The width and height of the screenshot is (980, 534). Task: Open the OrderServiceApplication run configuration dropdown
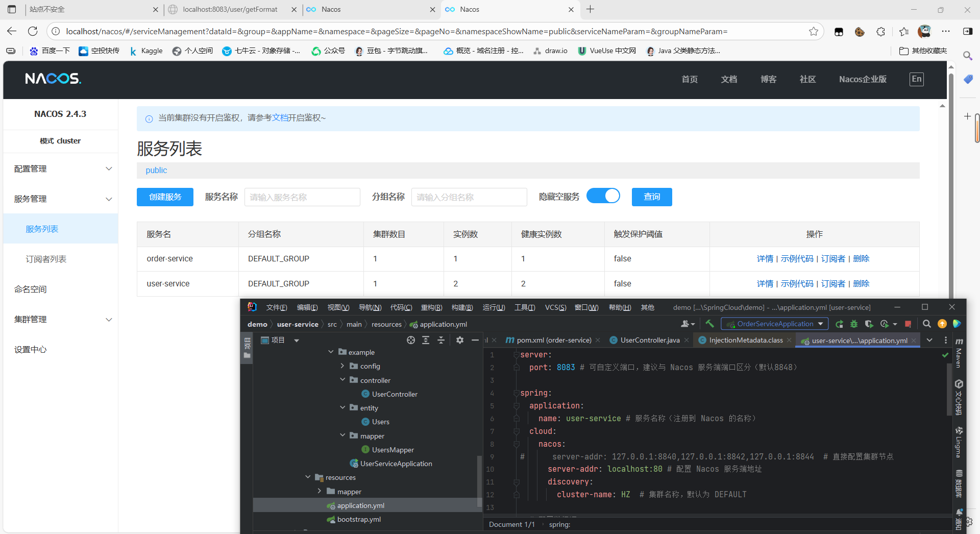(x=774, y=324)
